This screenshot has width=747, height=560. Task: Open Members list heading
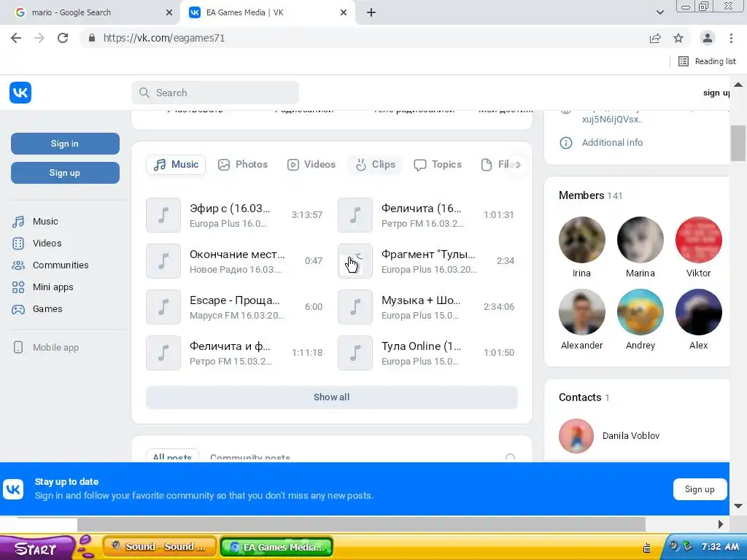click(590, 195)
